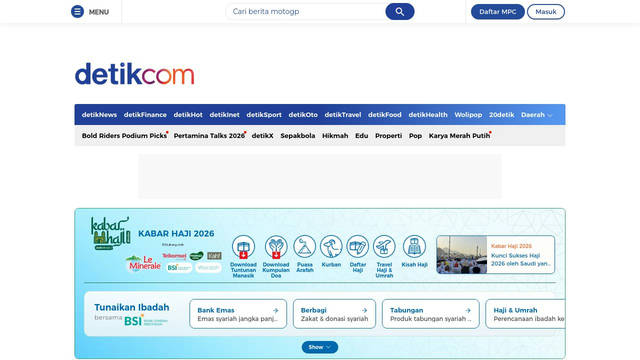Screen dimensions: 640x360
Task: Open the hamburger MENU icon
Action: (x=77, y=11)
